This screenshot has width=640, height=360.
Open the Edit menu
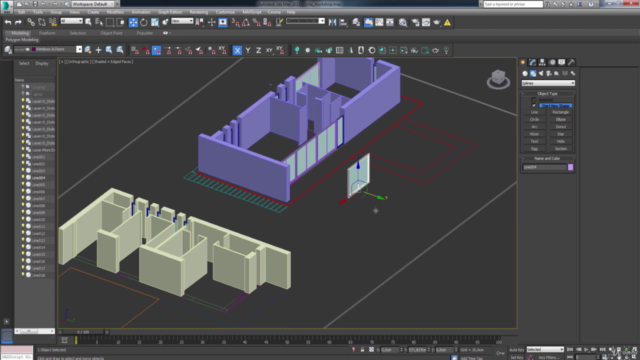[x=22, y=12]
